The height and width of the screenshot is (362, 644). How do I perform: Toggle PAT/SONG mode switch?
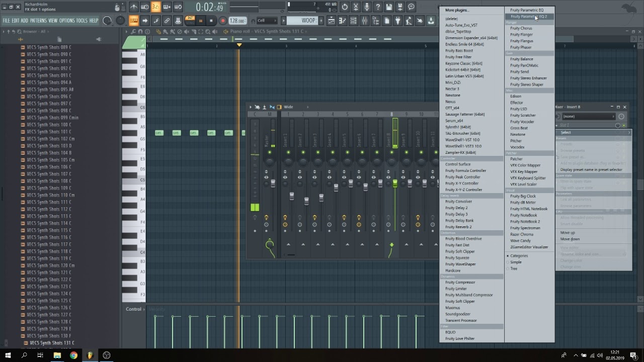click(190, 20)
